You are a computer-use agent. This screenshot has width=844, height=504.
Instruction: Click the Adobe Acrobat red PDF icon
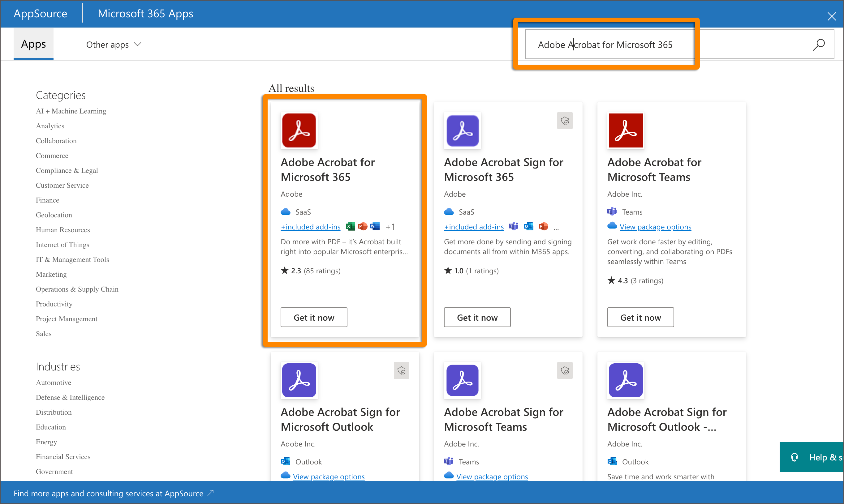coord(299,130)
